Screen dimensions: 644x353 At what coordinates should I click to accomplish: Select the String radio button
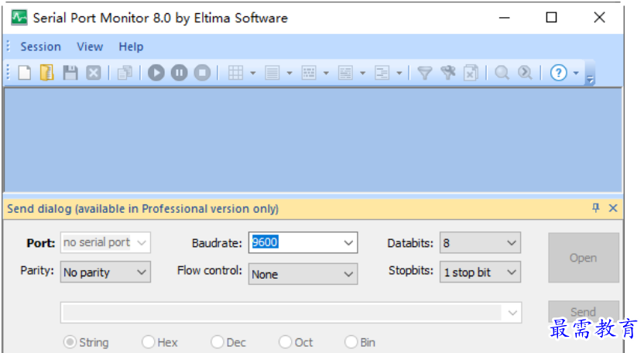tap(70, 341)
